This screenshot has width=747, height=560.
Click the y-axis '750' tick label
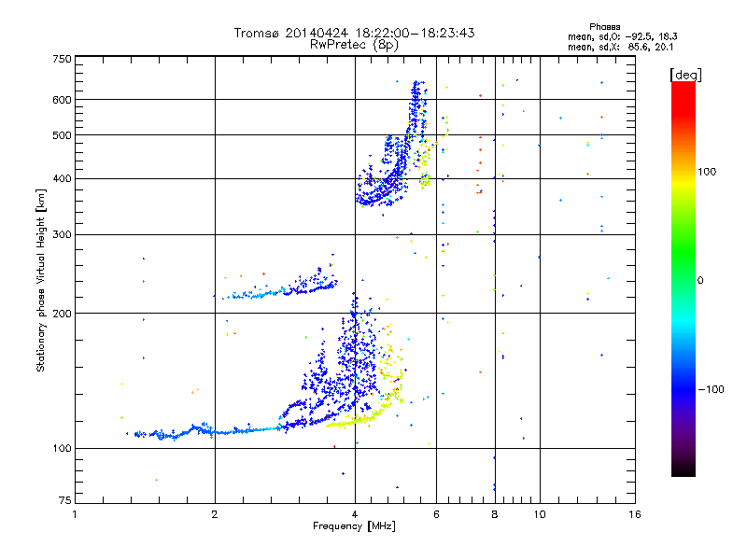point(62,59)
